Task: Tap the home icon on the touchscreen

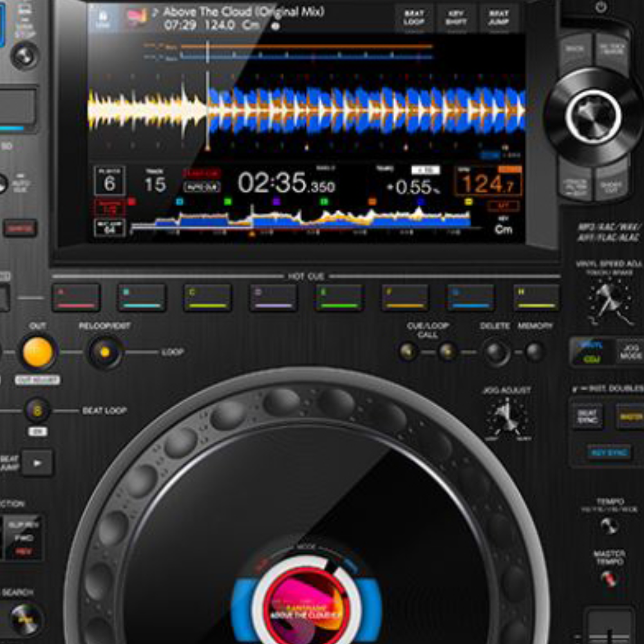Action: [102, 17]
